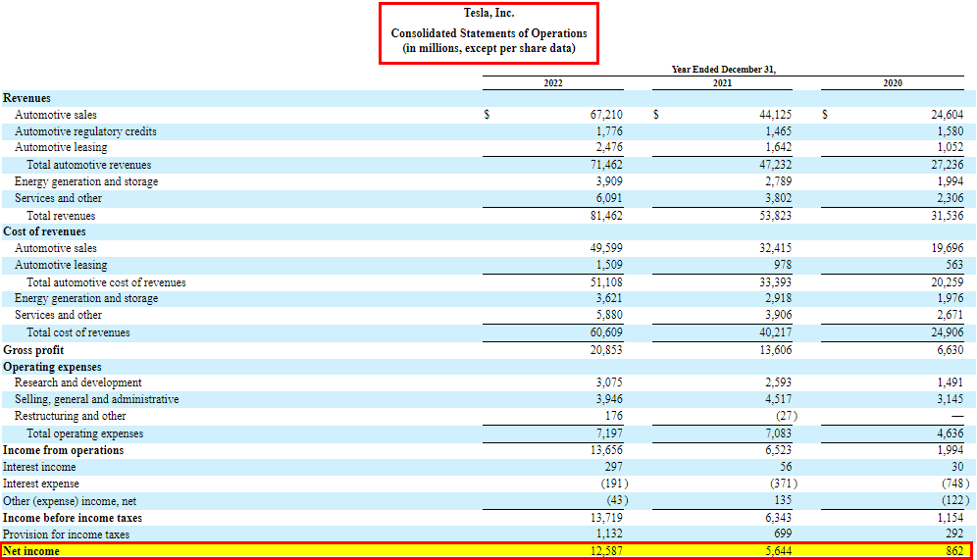977x560 pixels.
Task: Select value 67,210 for automotive sales
Action: click(605, 115)
